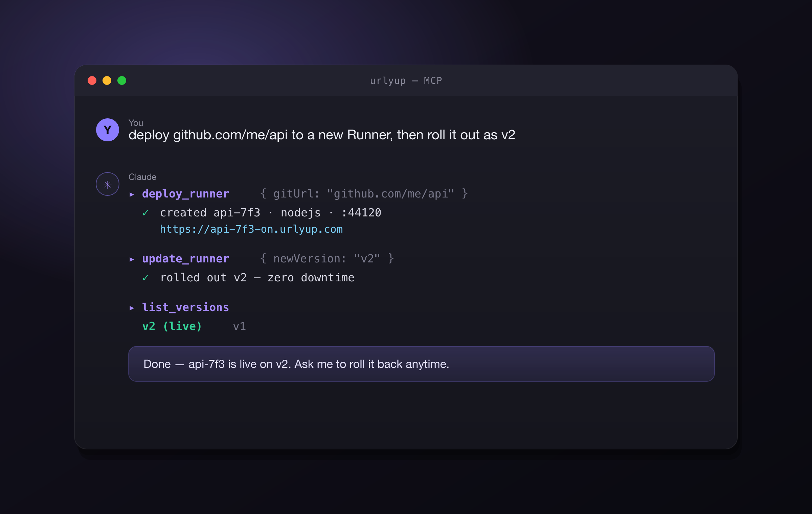Click the Claude asterisk avatar icon
This screenshot has height=514, width=812.
pos(108,184)
